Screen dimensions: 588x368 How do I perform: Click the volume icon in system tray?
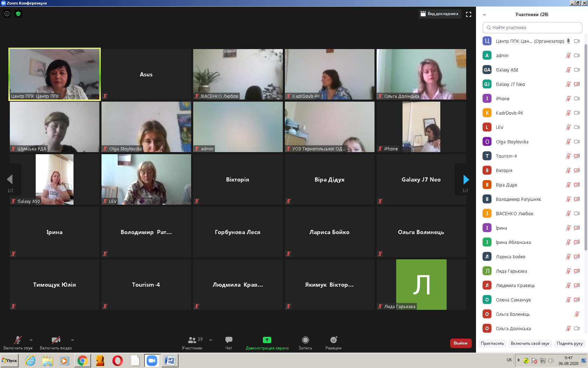(551, 360)
